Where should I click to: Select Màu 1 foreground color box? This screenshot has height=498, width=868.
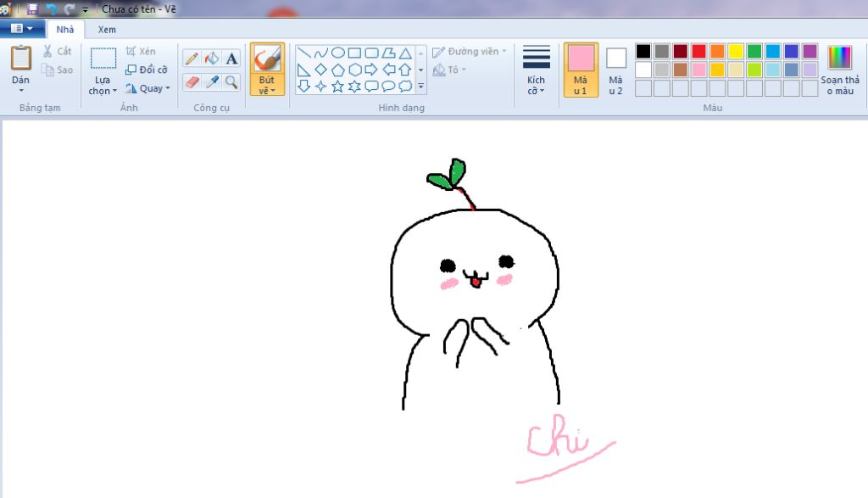coord(581,70)
